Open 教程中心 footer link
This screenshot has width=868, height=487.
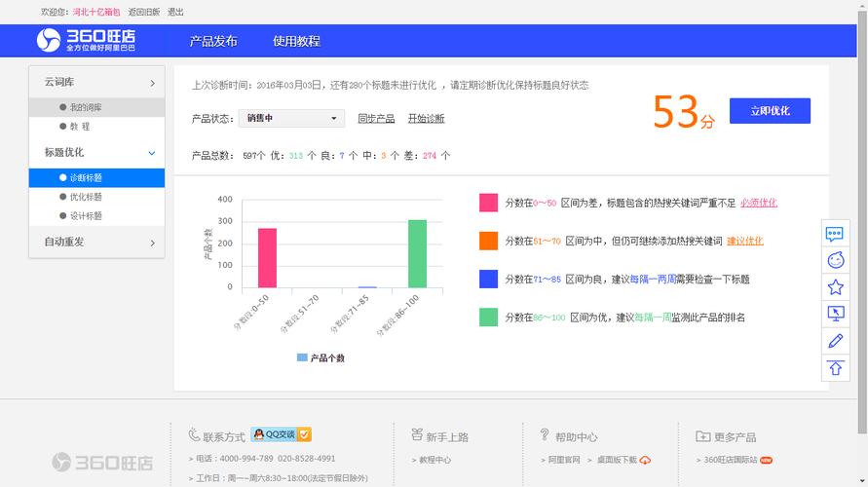click(x=434, y=460)
